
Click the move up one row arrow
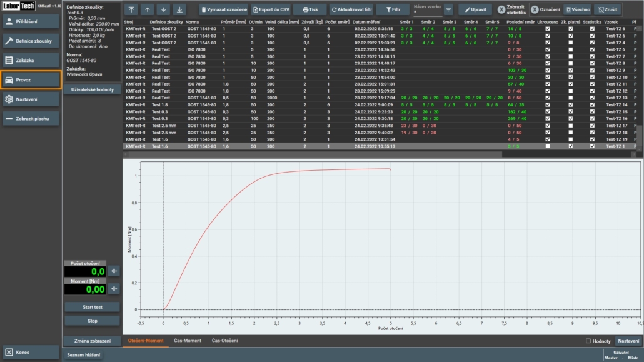[x=147, y=10]
